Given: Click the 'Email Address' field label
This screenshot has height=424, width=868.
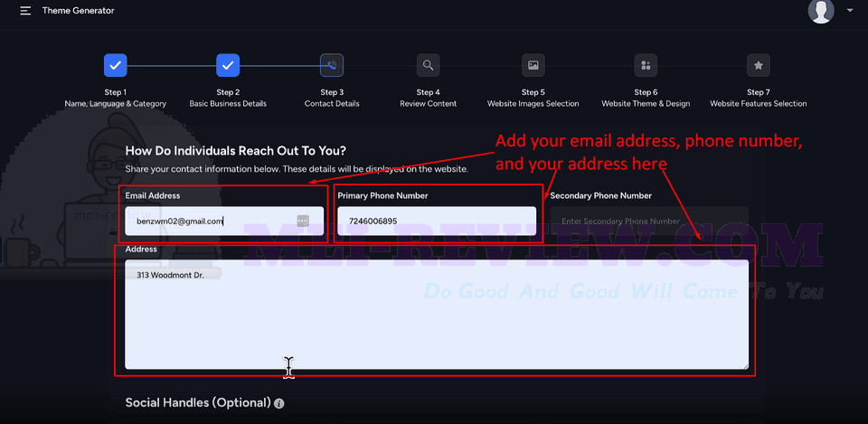Looking at the screenshot, I should (x=152, y=195).
